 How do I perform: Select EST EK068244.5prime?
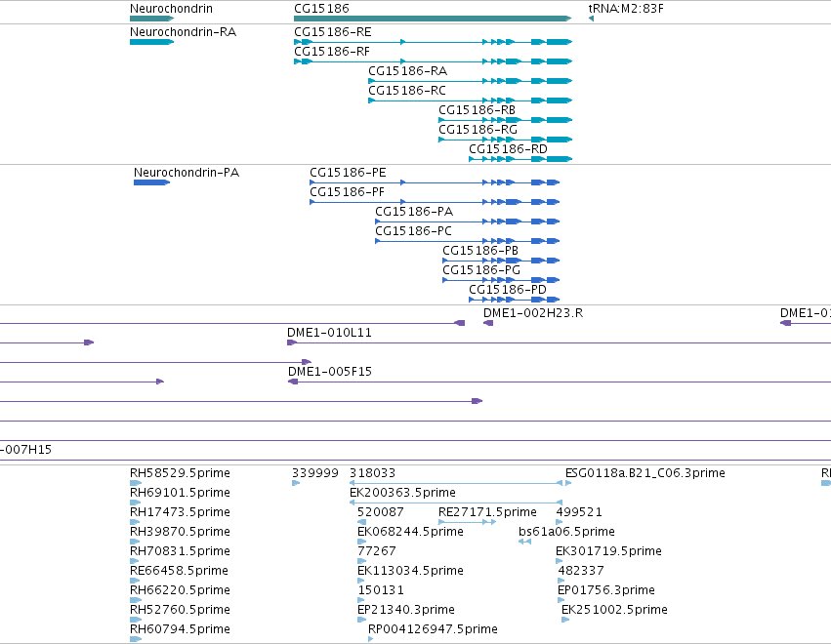pyautogui.click(x=411, y=532)
